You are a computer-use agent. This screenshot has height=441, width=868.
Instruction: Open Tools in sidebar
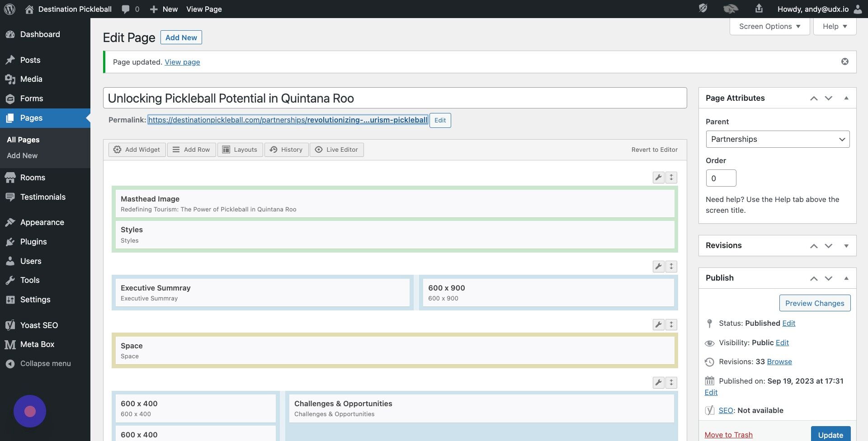45,280
